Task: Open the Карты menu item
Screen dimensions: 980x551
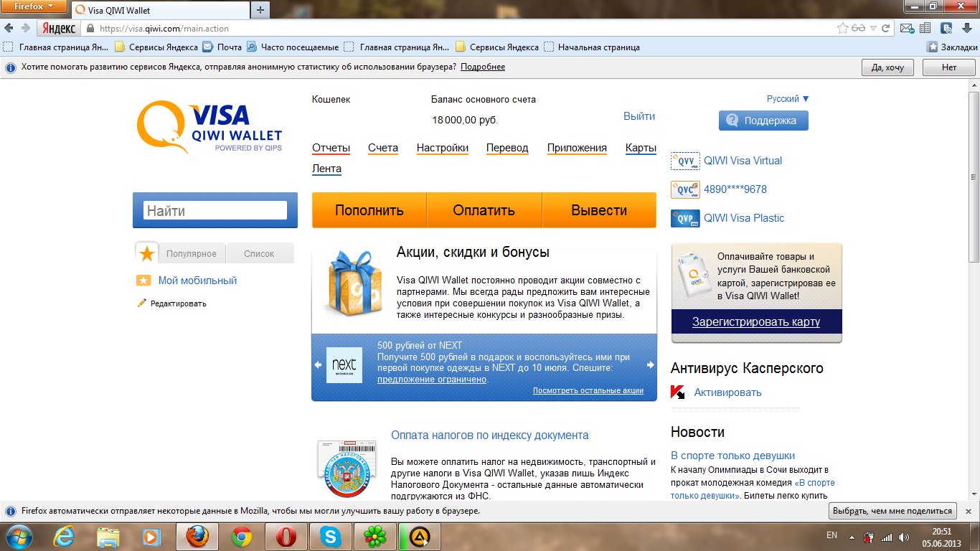Action: 641,148
